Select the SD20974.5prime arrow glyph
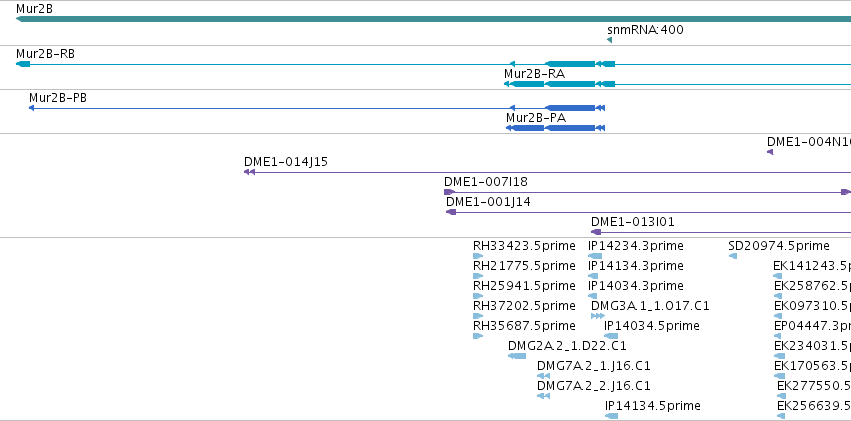The image size is (851, 421). [x=733, y=256]
